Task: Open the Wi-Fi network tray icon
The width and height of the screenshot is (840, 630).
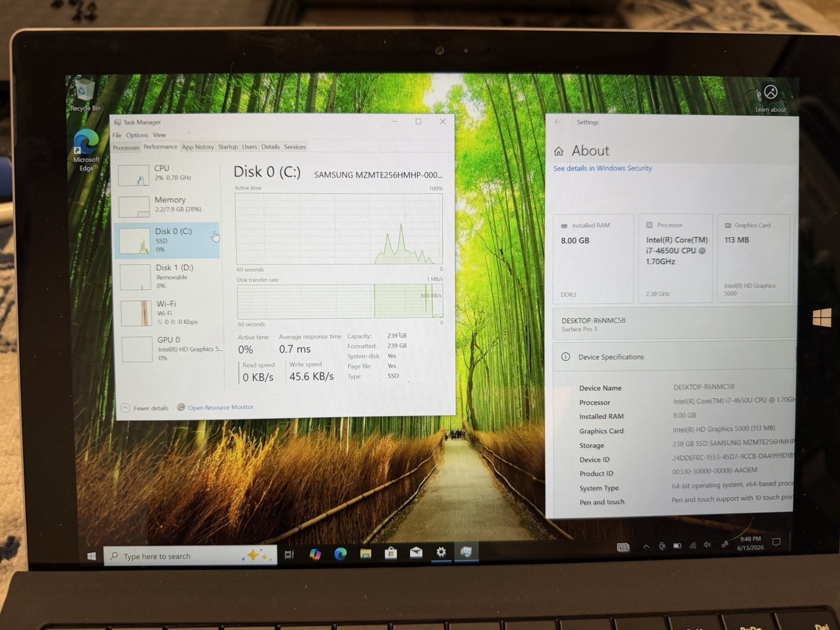Action: [x=693, y=545]
